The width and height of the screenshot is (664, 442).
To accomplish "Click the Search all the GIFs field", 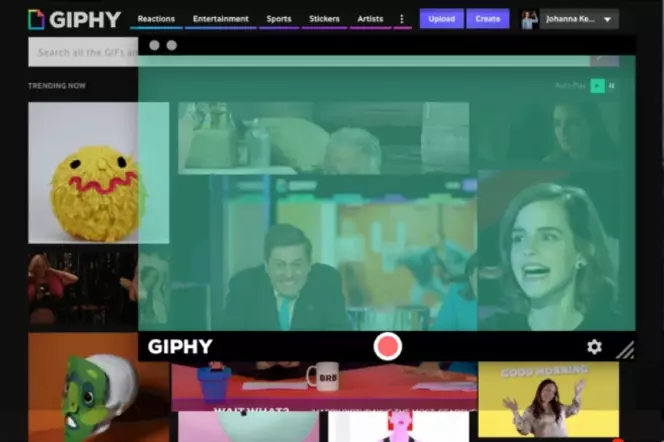I will [83, 52].
